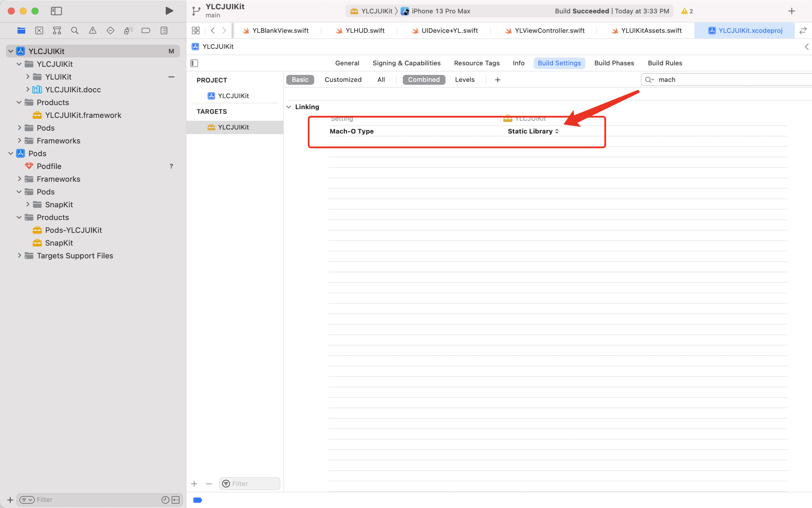
Task: Remove selected target with minus button
Action: click(x=209, y=484)
